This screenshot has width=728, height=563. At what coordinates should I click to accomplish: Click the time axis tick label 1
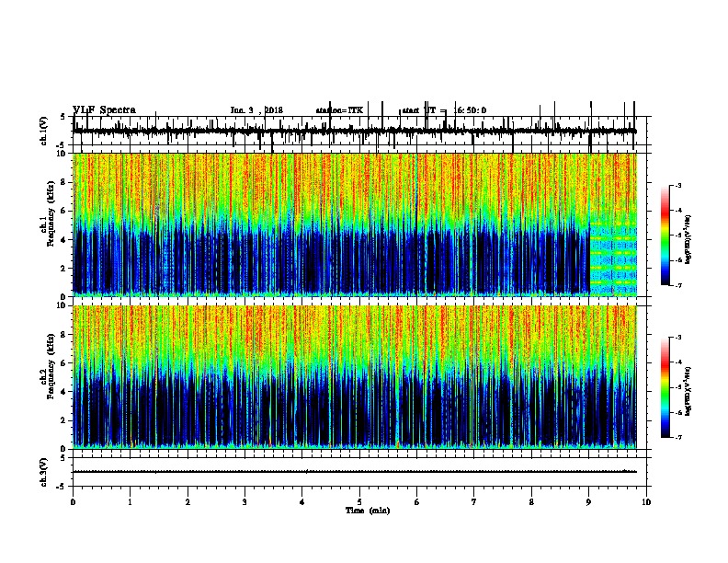point(130,502)
